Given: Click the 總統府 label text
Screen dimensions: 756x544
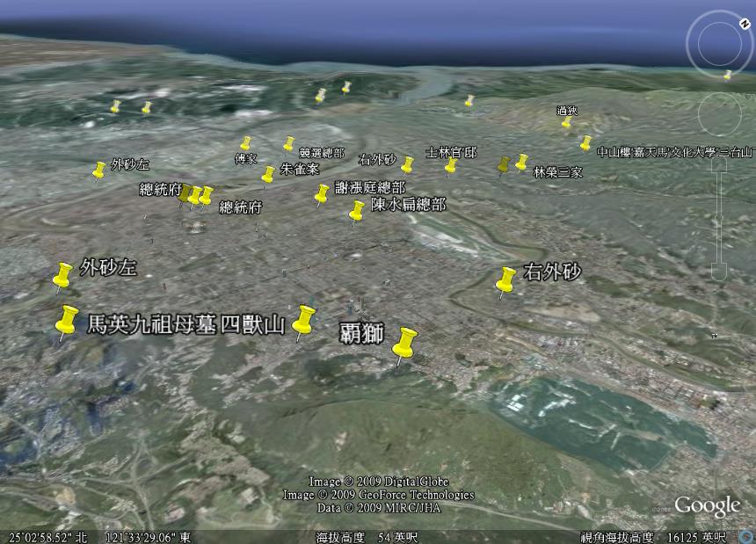Looking at the screenshot, I should pos(240,207).
